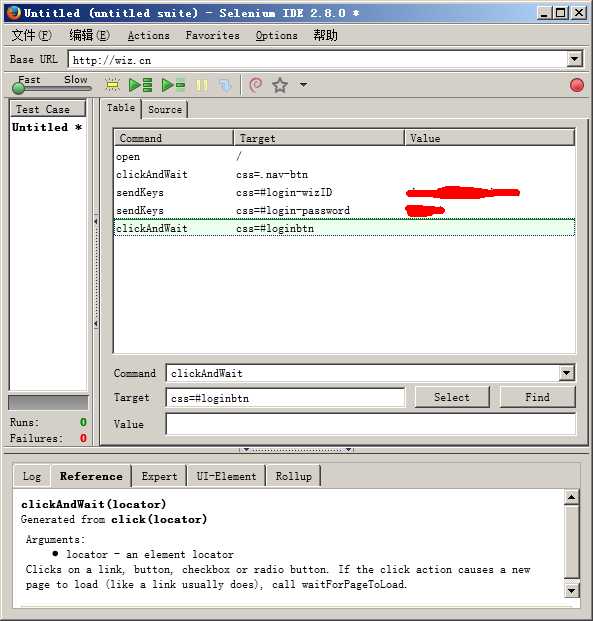The height and width of the screenshot is (621, 593).
Task: Open the Actions menu
Action: coord(149,35)
